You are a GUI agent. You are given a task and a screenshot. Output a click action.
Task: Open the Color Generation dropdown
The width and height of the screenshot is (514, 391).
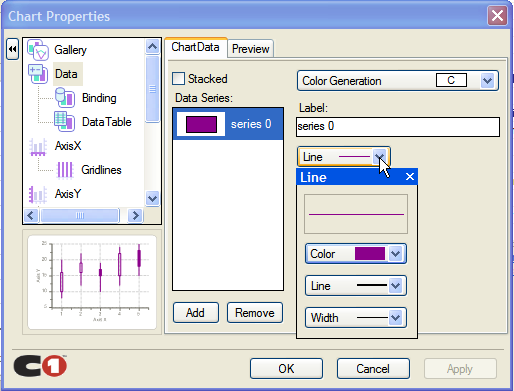487,80
